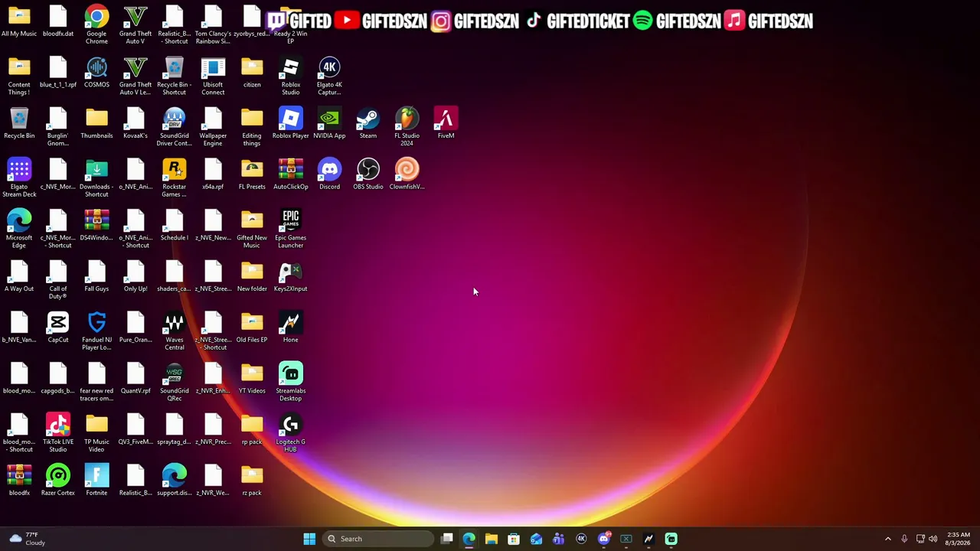The height and width of the screenshot is (551, 980).
Task: Select the TP Music Video folder
Action: pyautogui.click(x=96, y=433)
